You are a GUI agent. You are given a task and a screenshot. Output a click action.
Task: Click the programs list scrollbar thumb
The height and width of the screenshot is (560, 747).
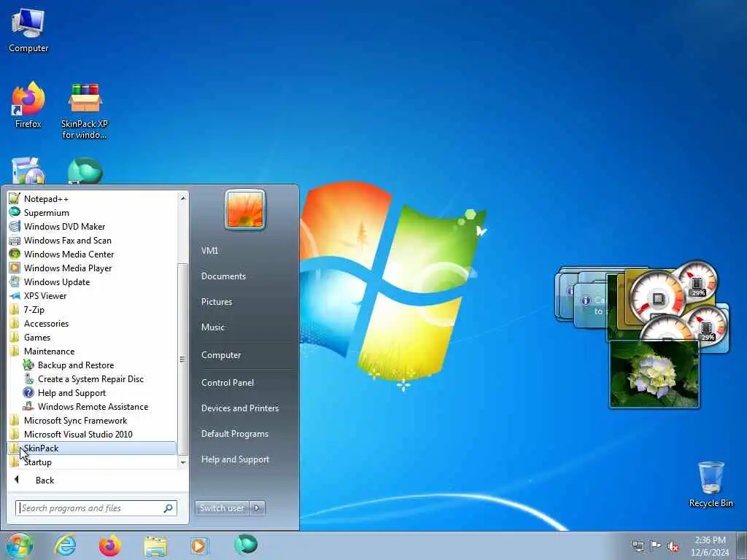tap(183, 359)
